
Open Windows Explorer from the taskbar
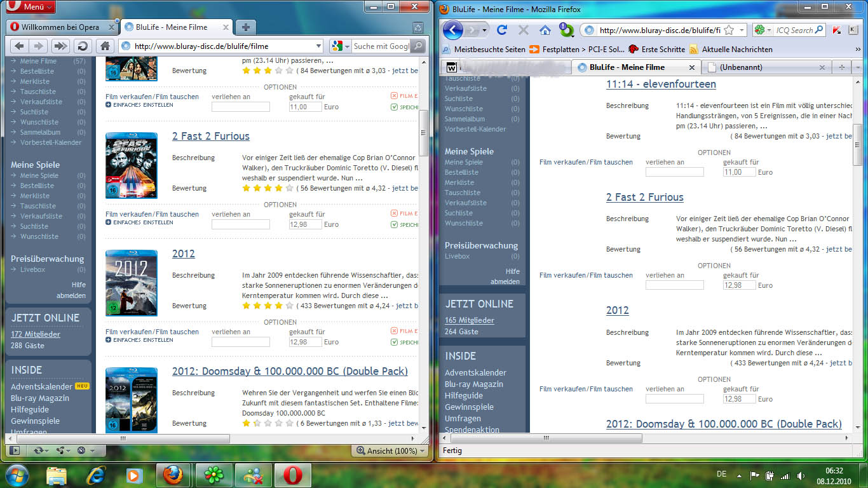(x=57, y=475)
